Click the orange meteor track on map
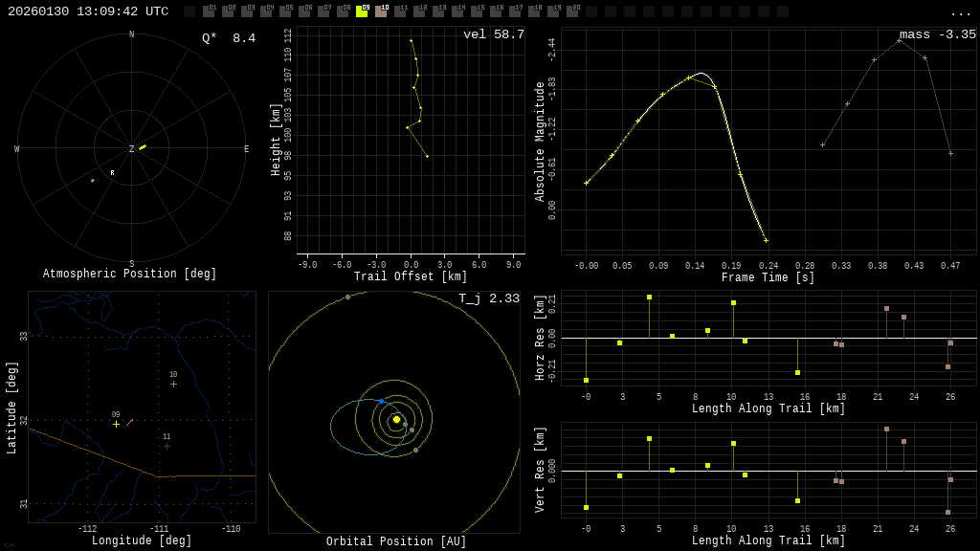 coord(129,422)
